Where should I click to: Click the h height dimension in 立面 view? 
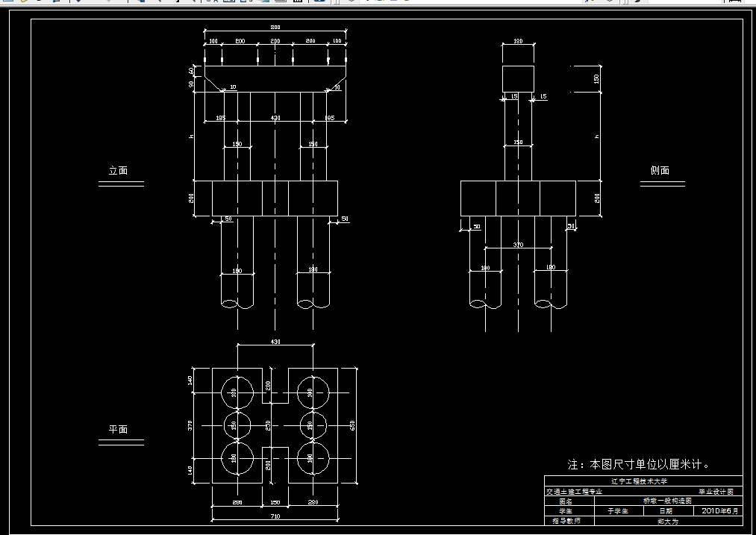pyautogui.click(x=191, y=137)
